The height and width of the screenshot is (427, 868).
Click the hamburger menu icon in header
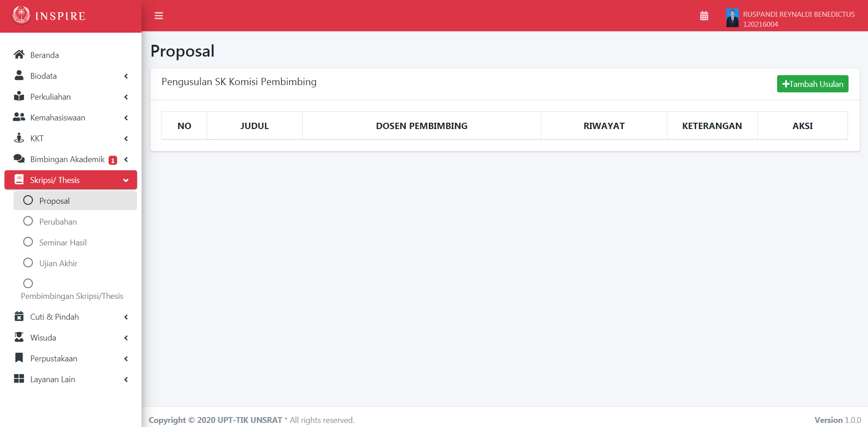pos(159,16)
